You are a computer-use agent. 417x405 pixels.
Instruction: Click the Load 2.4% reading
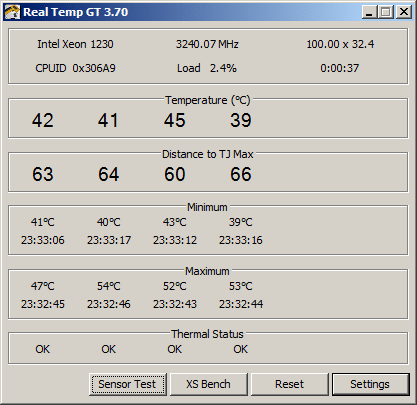click(207, 68)
